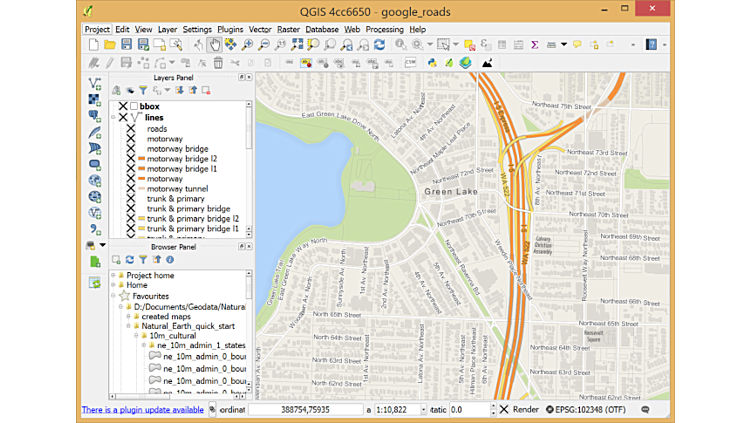
Task: Toggle visibility of bbox layer
Action: (x=123, y=106)
